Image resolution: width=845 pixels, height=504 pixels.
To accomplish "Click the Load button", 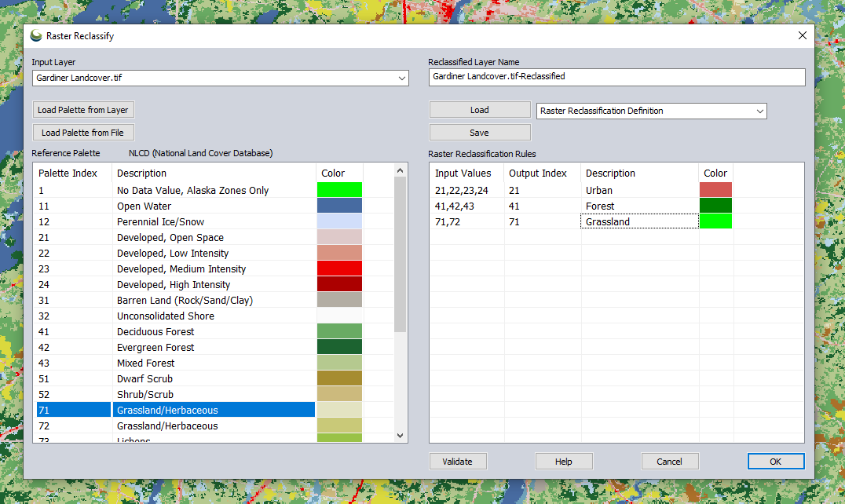I will pyautogui.click(x=480, y=110).
